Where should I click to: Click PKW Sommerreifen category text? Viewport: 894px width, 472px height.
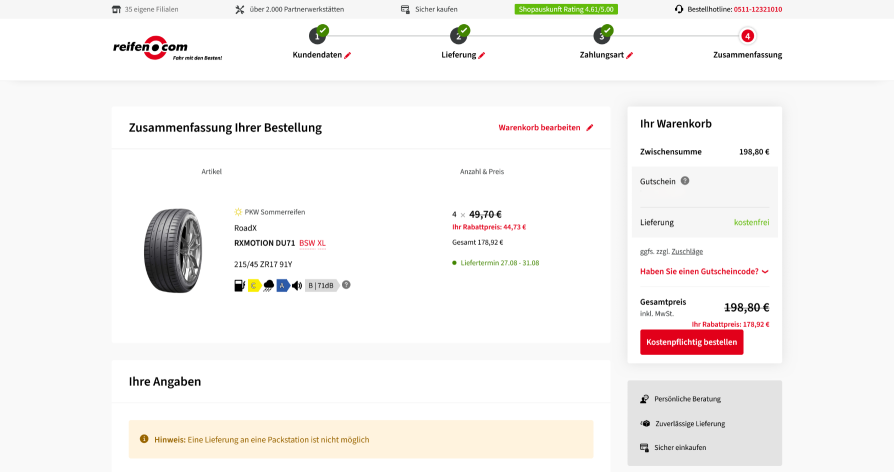coord(275,212)
